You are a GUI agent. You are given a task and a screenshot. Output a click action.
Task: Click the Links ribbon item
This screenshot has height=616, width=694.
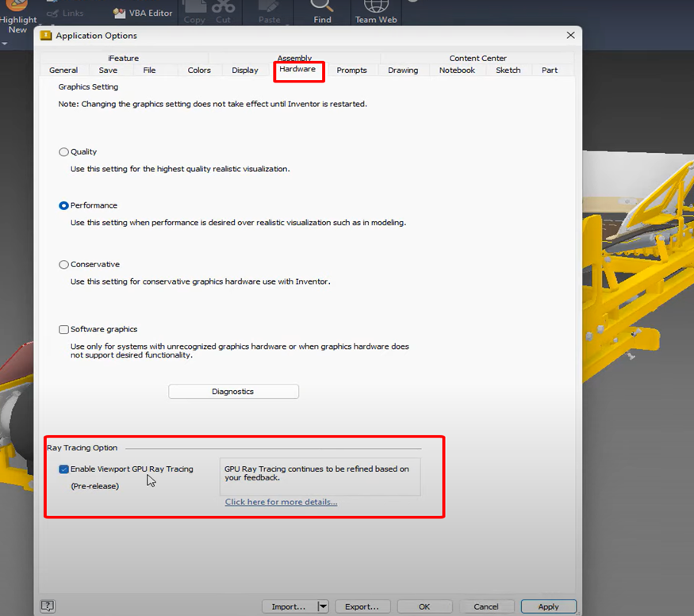click(x=66, y=13)
